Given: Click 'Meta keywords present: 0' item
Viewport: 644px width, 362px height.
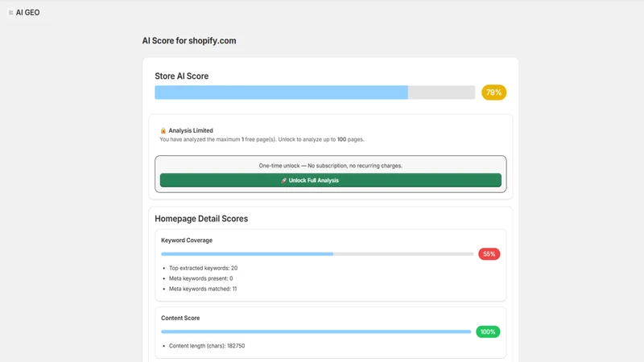Looking at the screenshot, I should pos(200,278).
